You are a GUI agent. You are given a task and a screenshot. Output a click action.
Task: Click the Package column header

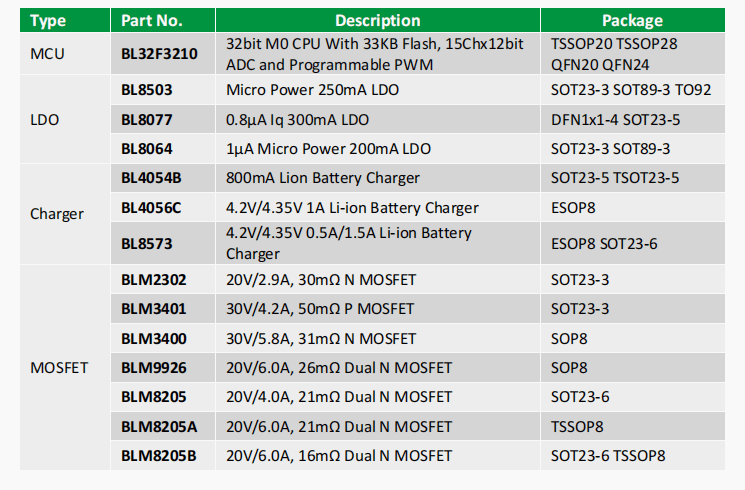click(632, 20)
